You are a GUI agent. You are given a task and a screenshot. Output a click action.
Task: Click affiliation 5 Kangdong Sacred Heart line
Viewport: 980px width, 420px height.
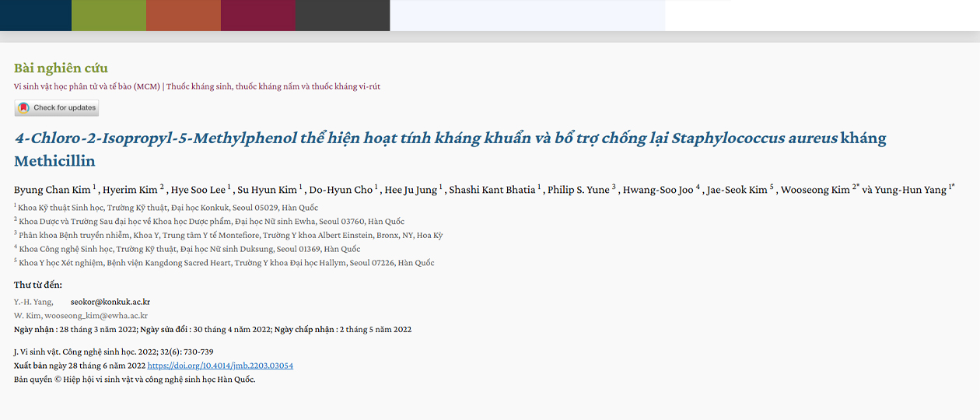pos(224,263)
